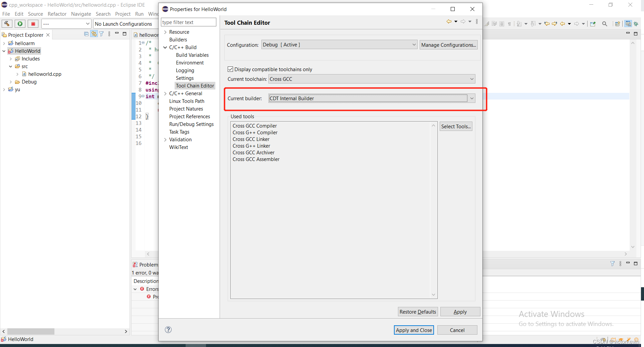Click the Manage Configurations button
644x347 pixels.
448,44
